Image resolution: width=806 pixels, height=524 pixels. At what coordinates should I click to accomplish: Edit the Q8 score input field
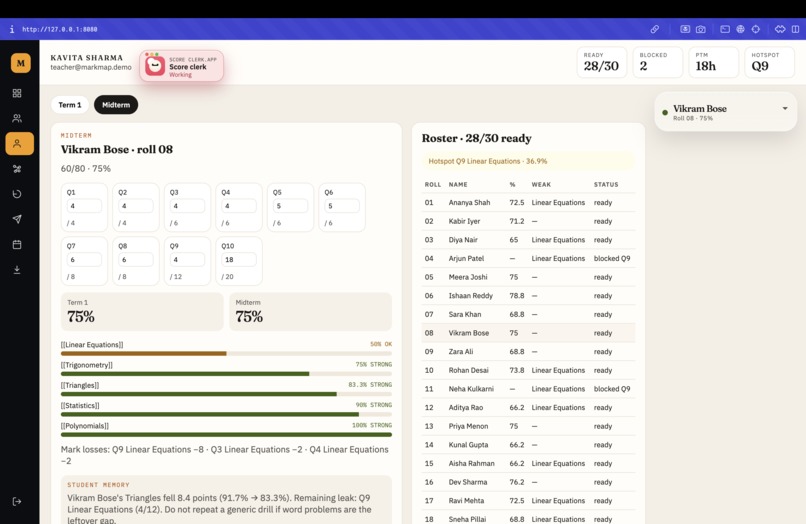136,260
